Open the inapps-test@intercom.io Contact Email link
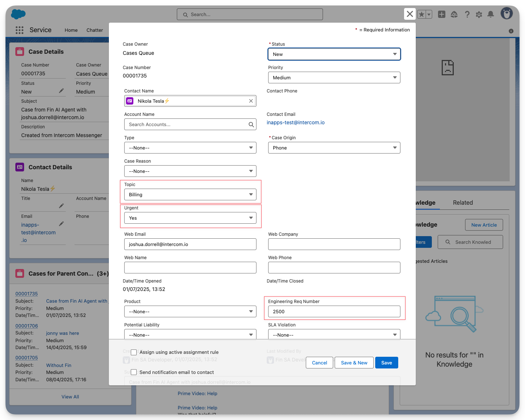This screenshot has width=525, height=420. click(296, 122)
